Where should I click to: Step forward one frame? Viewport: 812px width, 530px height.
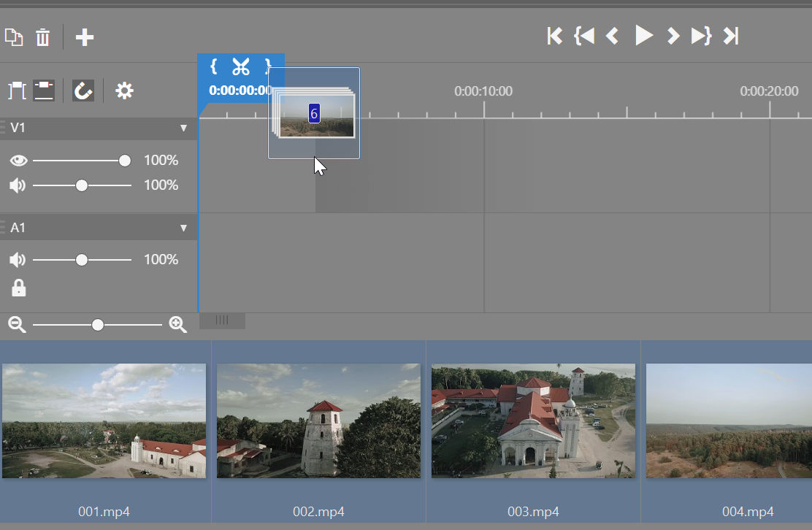673,37
